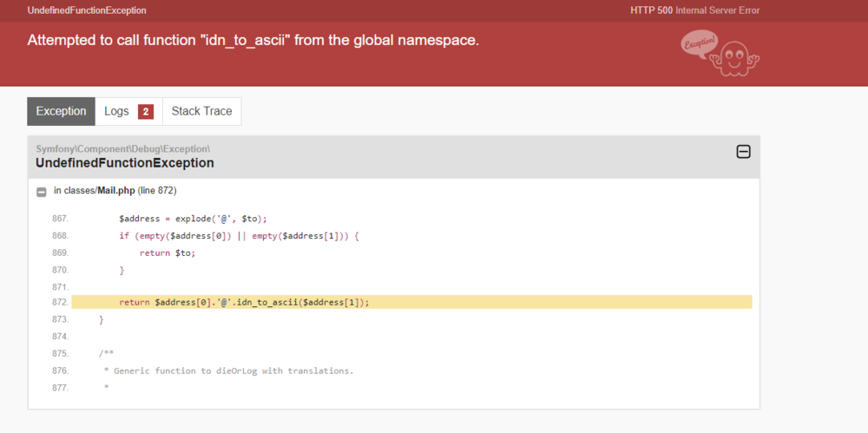Screen dimensions: 868x433
Task: Switch to the Logs tab
Action: 128,111
